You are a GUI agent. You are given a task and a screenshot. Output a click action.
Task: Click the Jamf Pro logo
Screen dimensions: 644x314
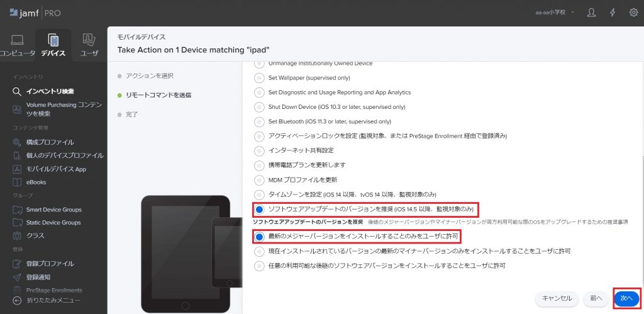click(x=35, y=13)
